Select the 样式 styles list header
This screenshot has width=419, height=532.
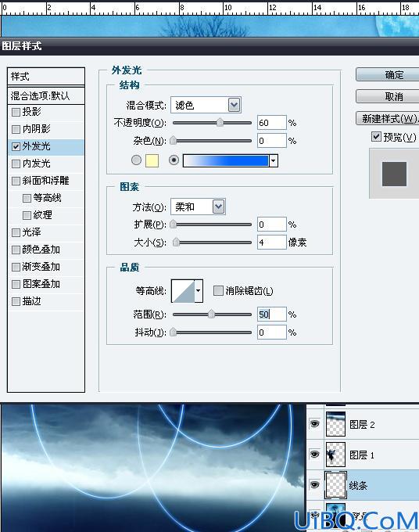(x=46, y=77)
